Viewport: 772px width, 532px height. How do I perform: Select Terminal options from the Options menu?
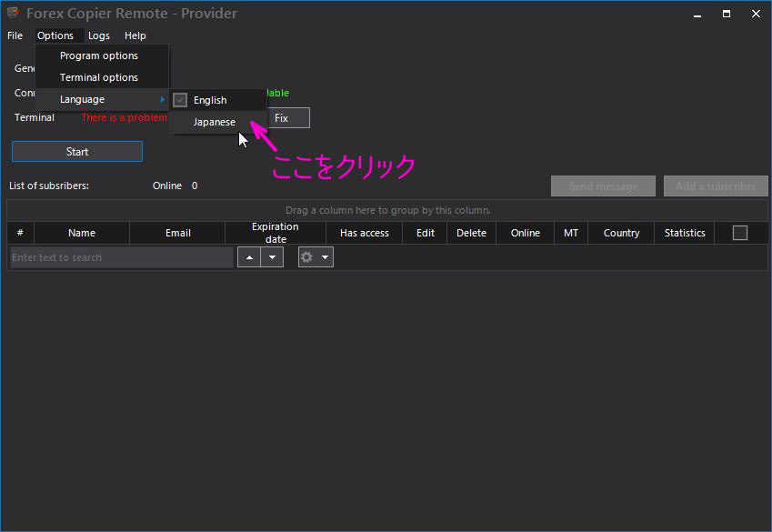(x=100, y=77)
